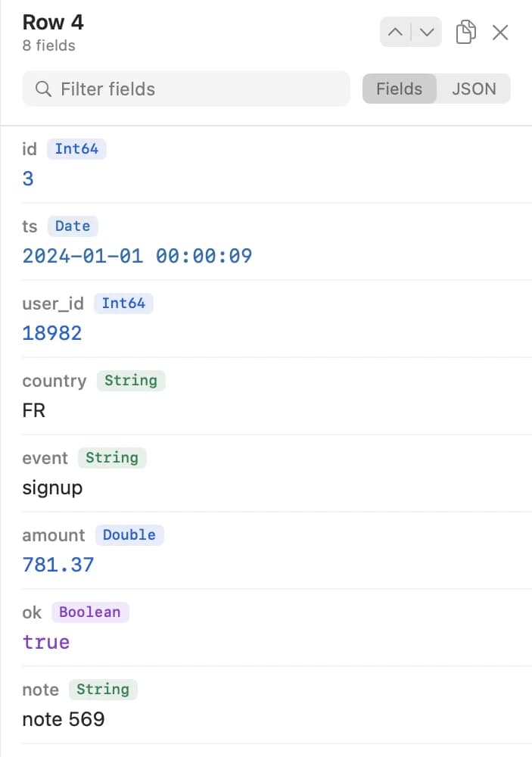Select the note value note 569

pos(64,719)
